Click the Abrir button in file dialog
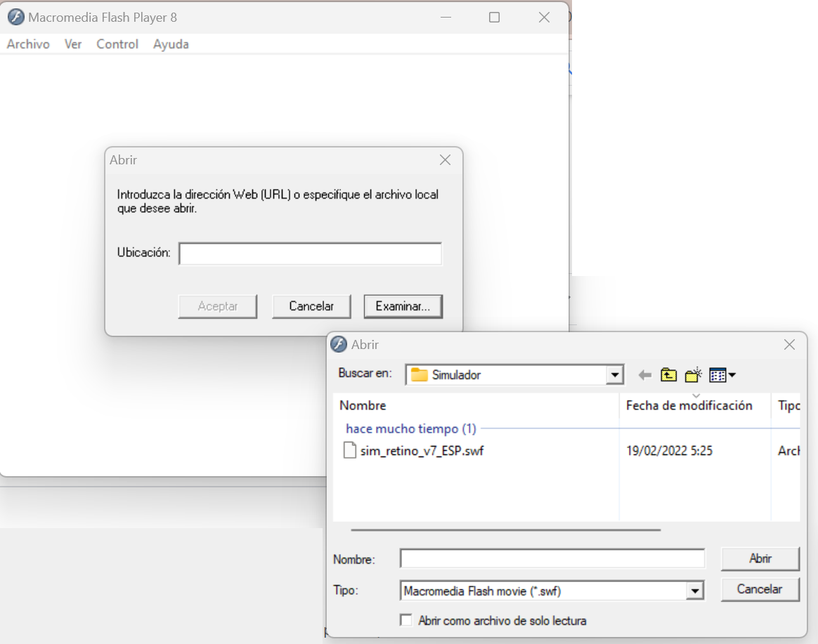The image size is (818, 644). [760, 559]
